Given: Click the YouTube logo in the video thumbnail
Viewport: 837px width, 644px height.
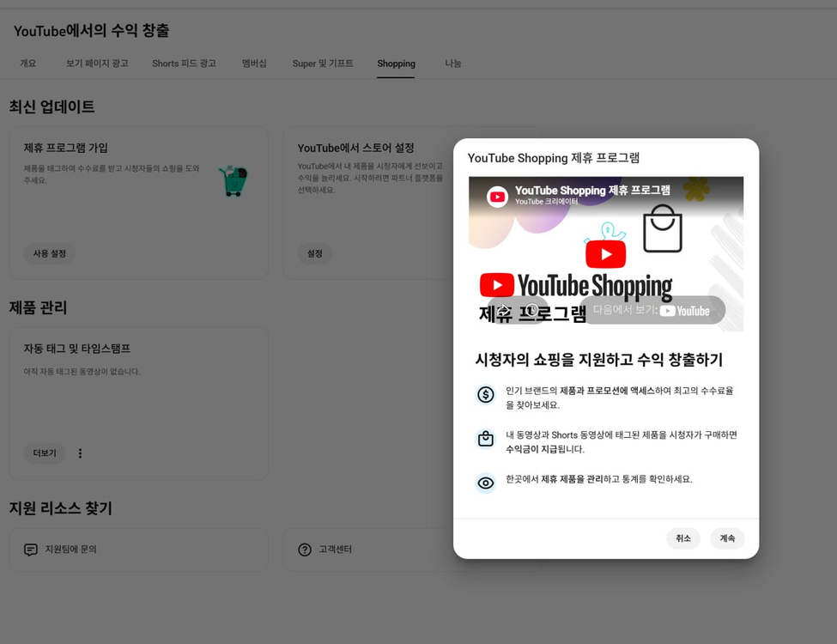Looking at the screenshot, I should tap(498, 196).
